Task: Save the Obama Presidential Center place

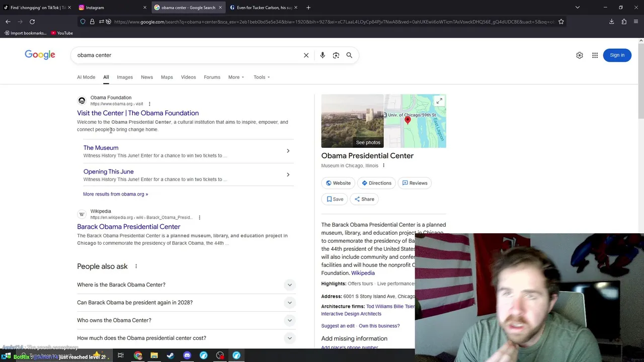Action: point(335,199)
